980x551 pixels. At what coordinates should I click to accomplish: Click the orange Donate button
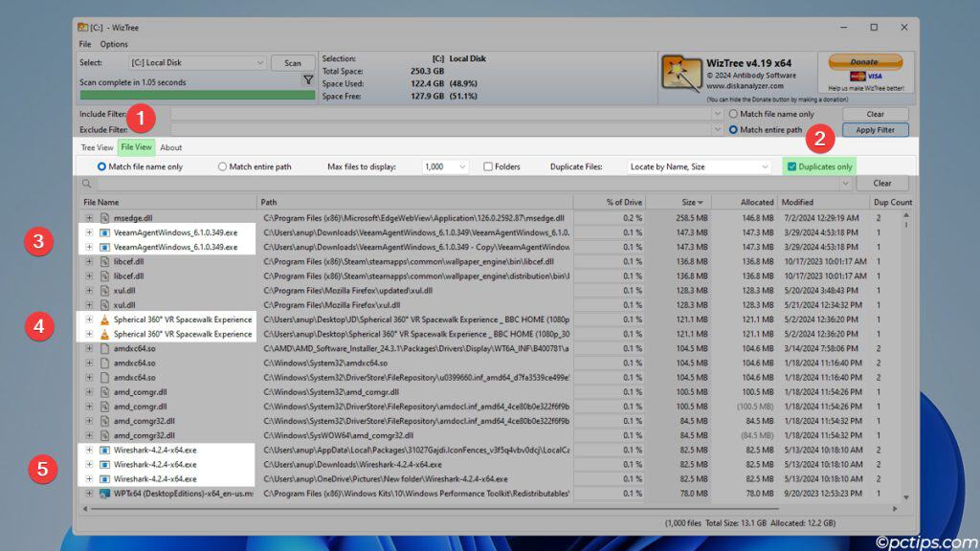click(865, 62)
